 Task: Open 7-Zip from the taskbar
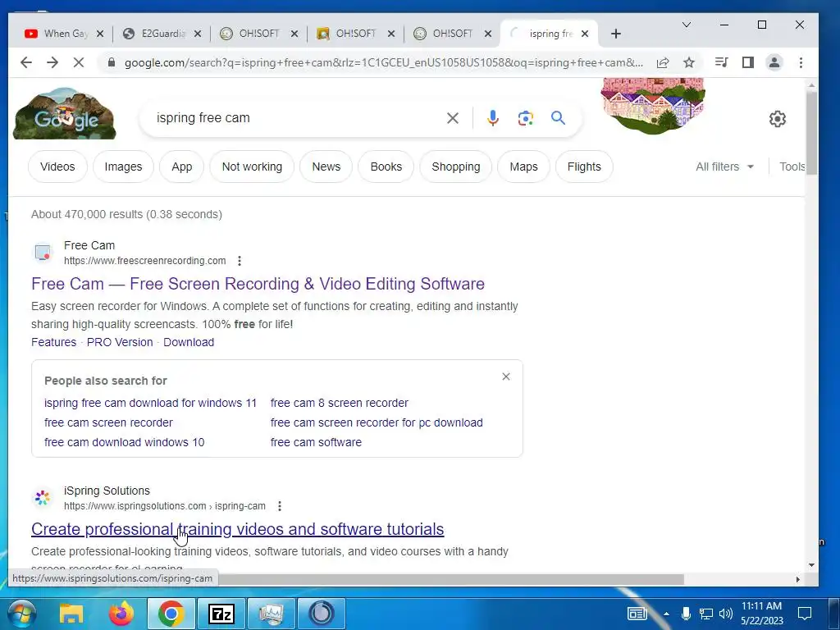point(221,614)
